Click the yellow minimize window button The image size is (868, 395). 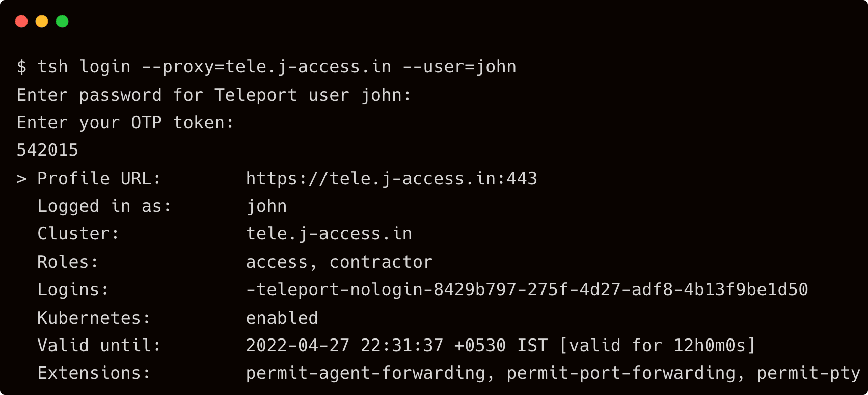click(41, 21)
